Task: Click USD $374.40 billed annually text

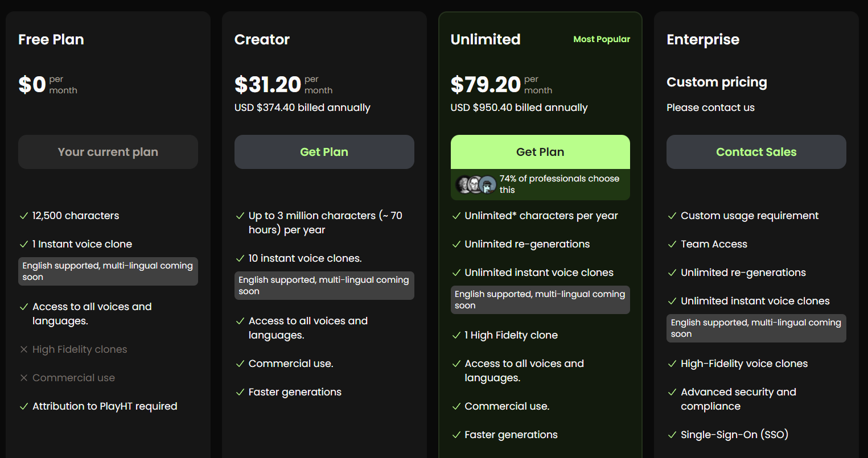Action: [302, 108]
